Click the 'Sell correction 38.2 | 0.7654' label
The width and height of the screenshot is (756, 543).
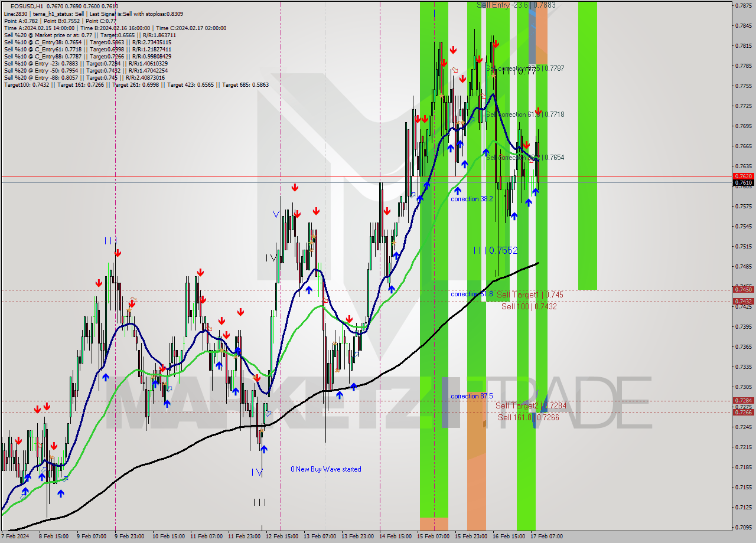[524, 158]
